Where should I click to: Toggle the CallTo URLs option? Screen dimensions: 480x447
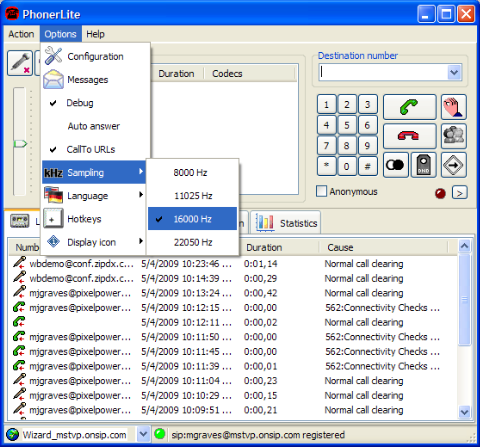click(93, 149)
